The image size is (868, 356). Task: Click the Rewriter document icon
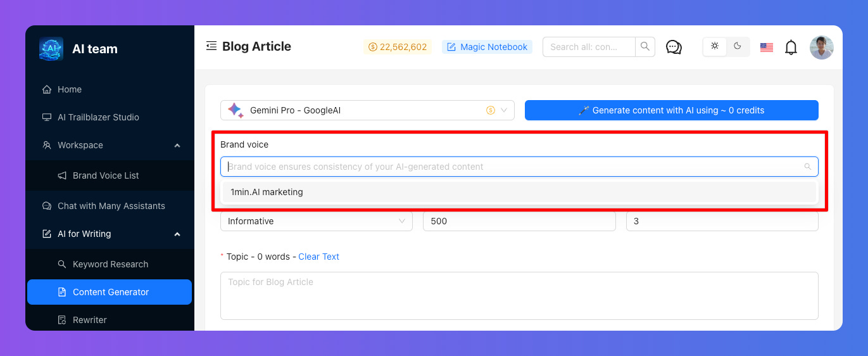click(x=62, y=320)
